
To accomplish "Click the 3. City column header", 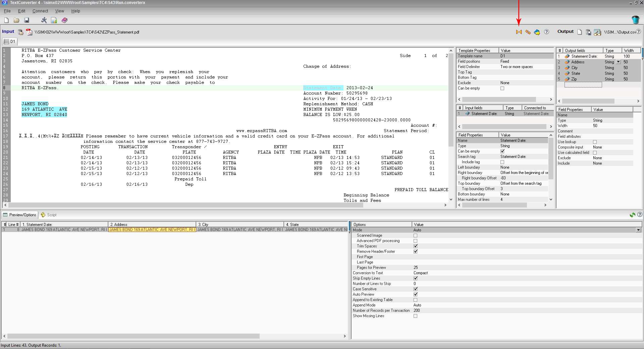I will pos(240,224).
